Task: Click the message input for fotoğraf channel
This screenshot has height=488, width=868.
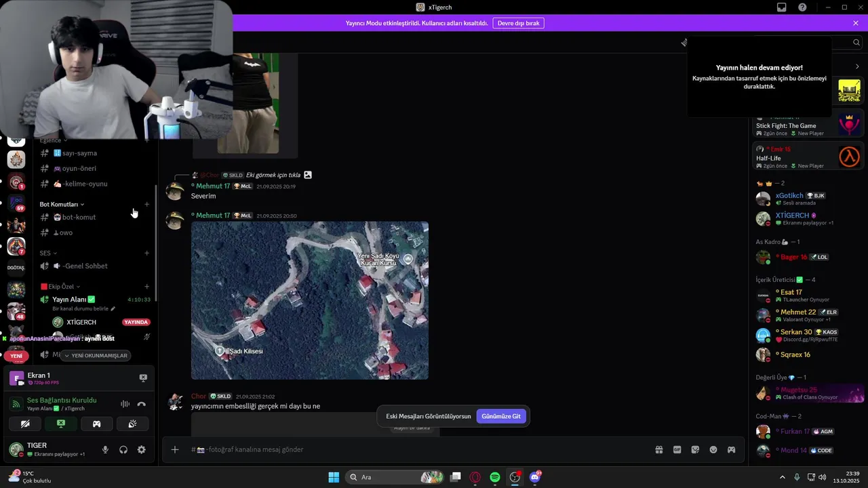Action: (x=414, y=449)
